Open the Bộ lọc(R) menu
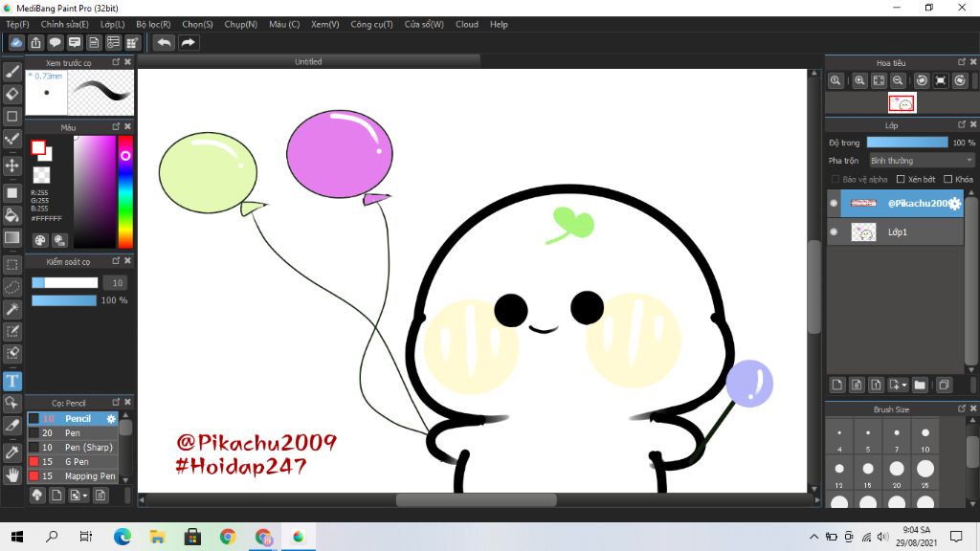This screenshot has height=551, width=980. tap(153, 24)
